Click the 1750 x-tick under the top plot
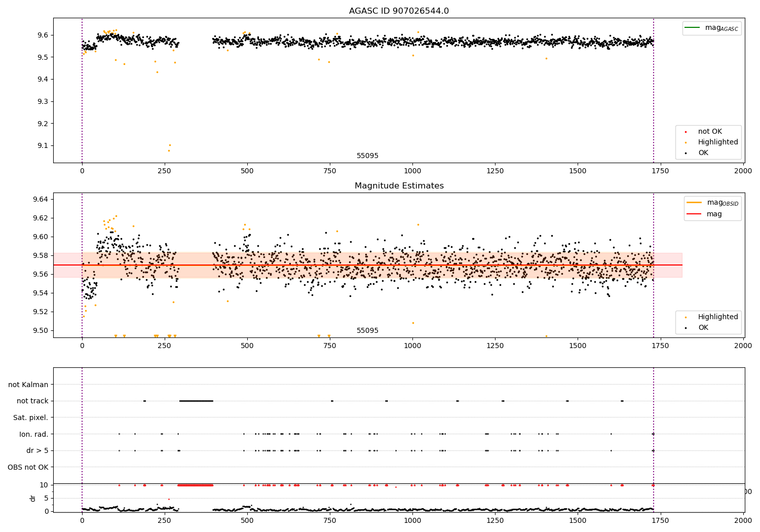The width and height of the screenshot is (760, 532). 660,171
